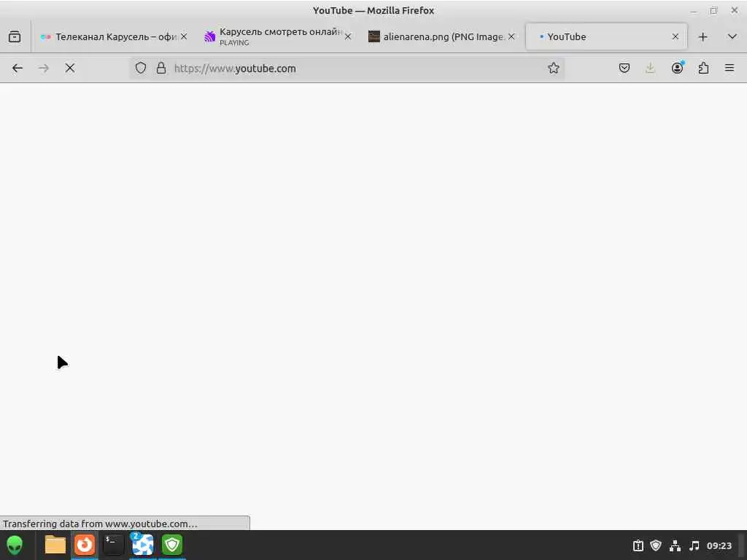Maximize the Firefox window
This screenshot has width=747, height=560.
(x=713, y=10)
